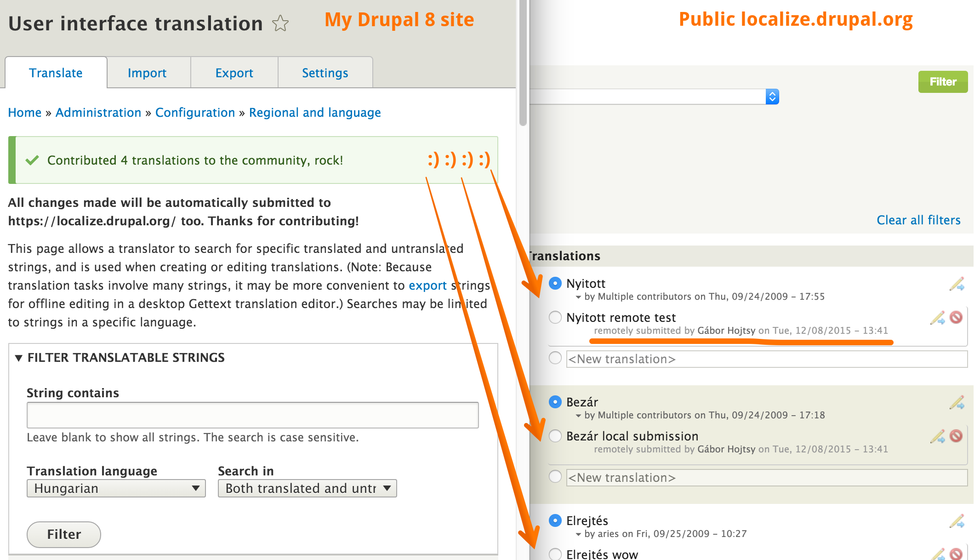Decline the Bezár local submission suggestion
This screenshot has width=980, height=560.
point(956,436)
